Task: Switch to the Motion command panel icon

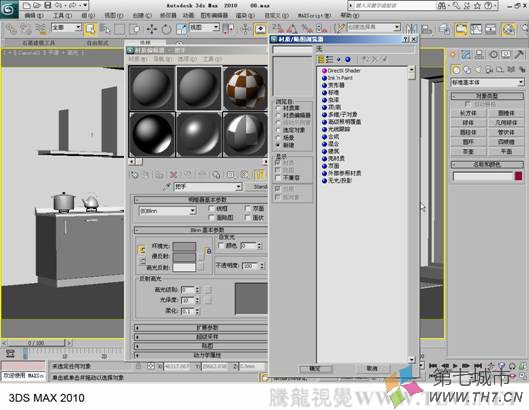Action: click(494, 54)
